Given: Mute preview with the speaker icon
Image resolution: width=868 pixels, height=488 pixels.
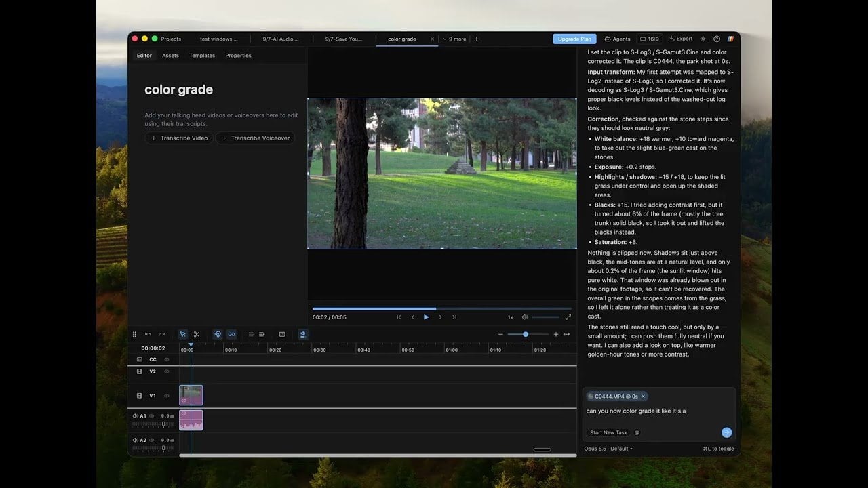Looking at the screenshot, I should [525, 317].
